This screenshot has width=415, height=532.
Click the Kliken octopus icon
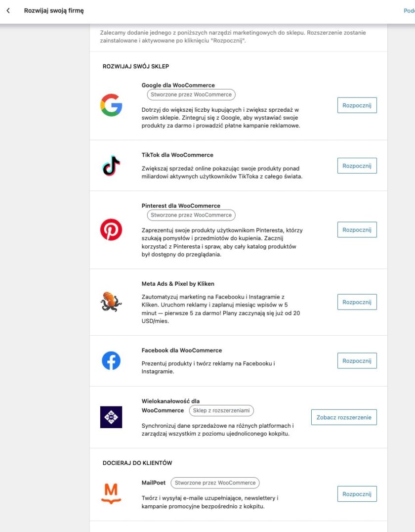coord(111,302)
